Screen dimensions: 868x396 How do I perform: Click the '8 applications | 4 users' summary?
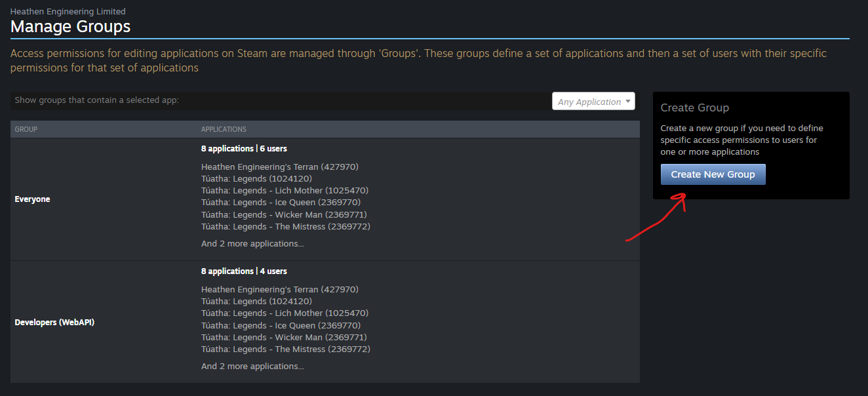point(244,271)
